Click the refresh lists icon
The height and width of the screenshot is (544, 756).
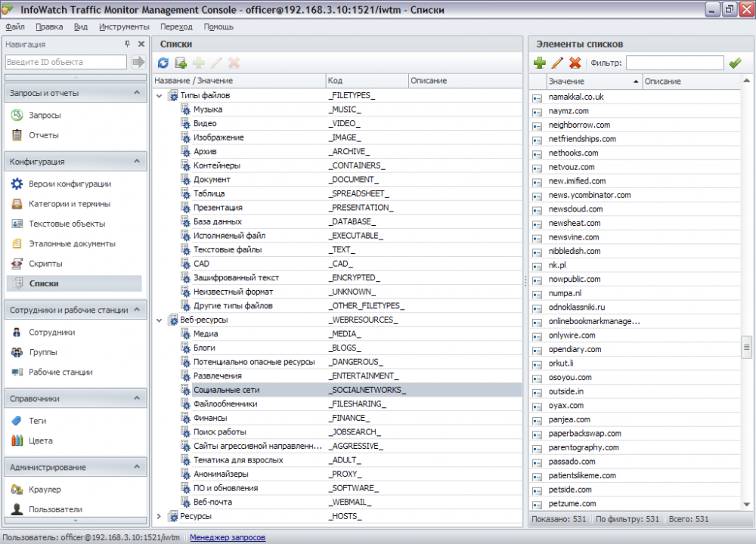[x=163, y=64]
